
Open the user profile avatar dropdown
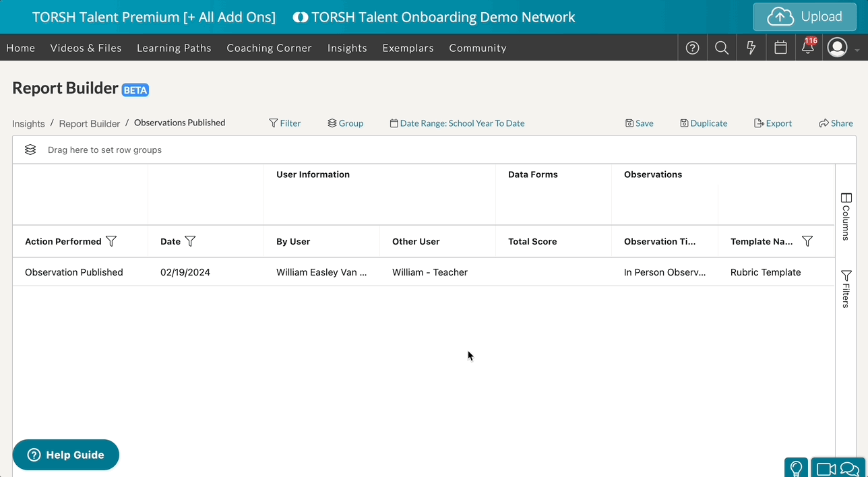click(x=838, y=48)
